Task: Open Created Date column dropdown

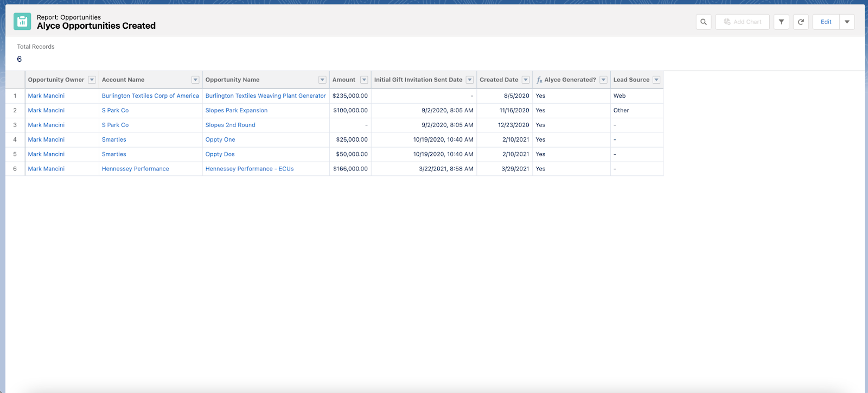Action: [x=526, y=80]
